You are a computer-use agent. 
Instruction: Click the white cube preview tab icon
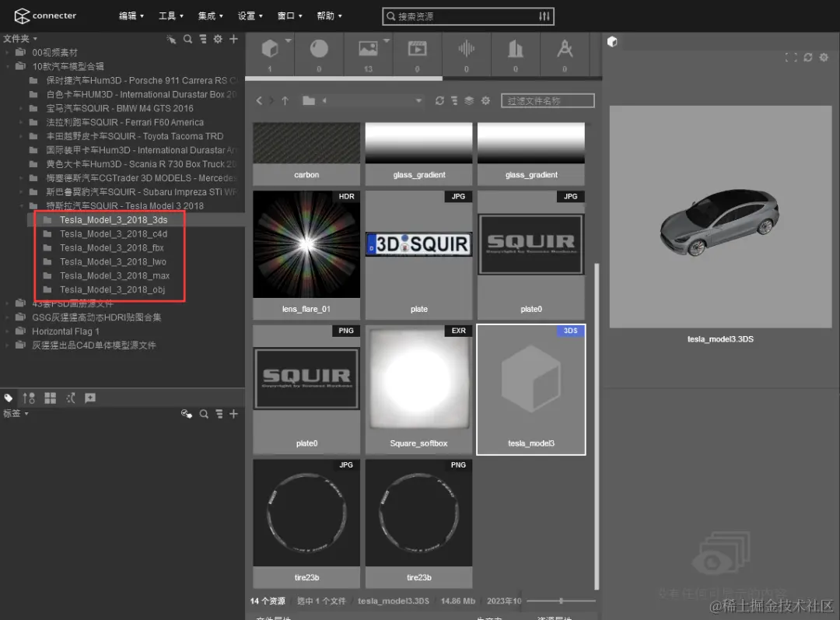(612, 42)
